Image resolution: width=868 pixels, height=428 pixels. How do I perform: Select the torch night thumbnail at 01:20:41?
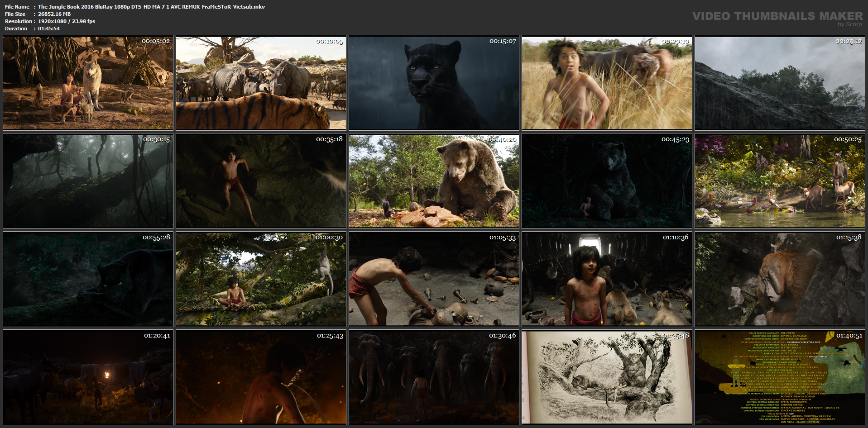coord(88,377)
